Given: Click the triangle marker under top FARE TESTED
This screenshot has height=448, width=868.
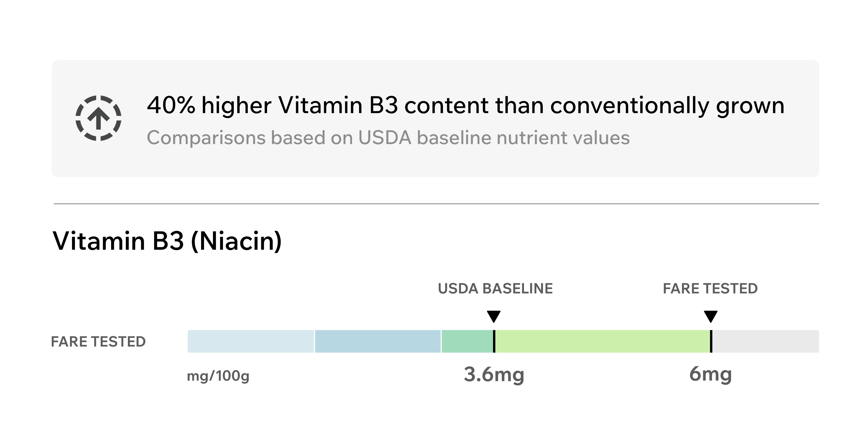Looking at the screenshot, I should pos(711,316).
